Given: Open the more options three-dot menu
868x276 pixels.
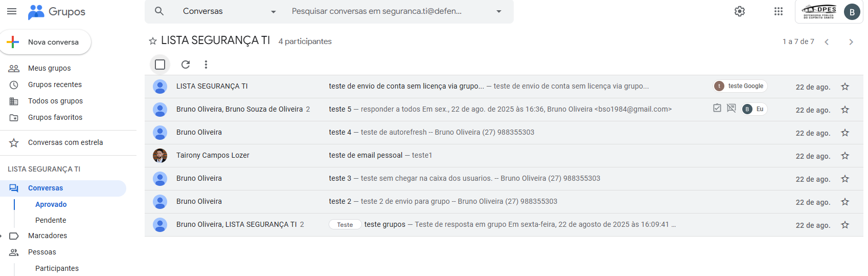Looking at the screenshot, I should click(x=206, y=65).
